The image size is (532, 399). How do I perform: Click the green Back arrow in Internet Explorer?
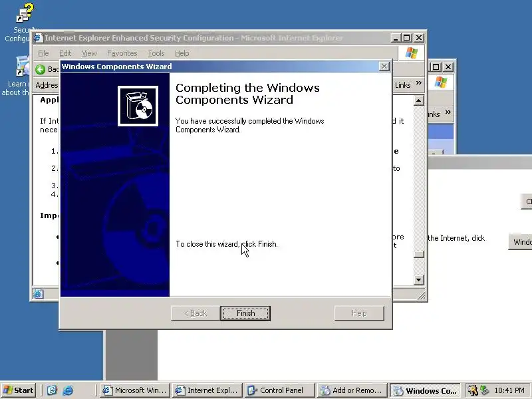(x=41, y=69)
